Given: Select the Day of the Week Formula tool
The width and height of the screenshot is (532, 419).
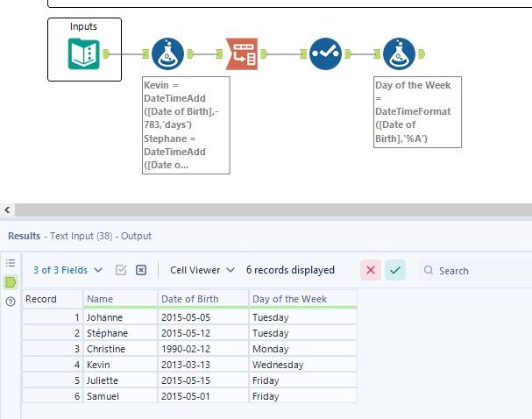Looking at the screenshot, I should coord(398,54).
